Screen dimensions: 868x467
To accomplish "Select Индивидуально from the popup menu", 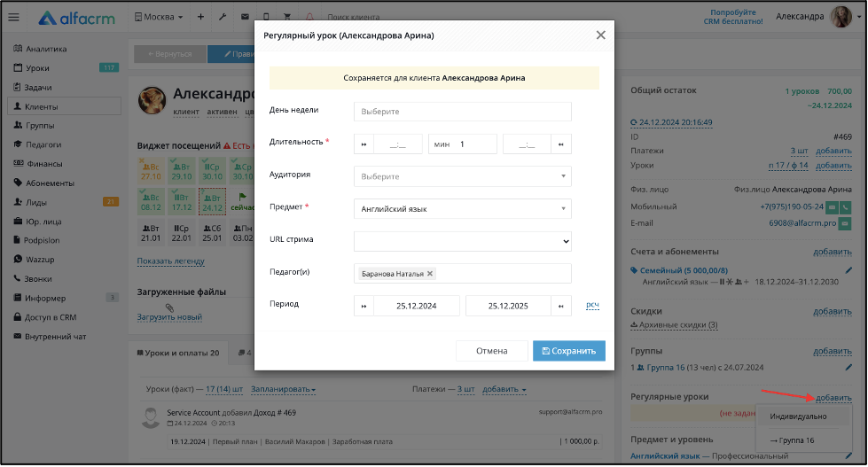I will coord(798,416).
